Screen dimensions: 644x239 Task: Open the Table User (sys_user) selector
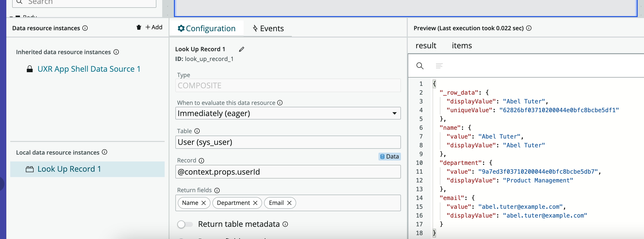click(x=288, y=142)
